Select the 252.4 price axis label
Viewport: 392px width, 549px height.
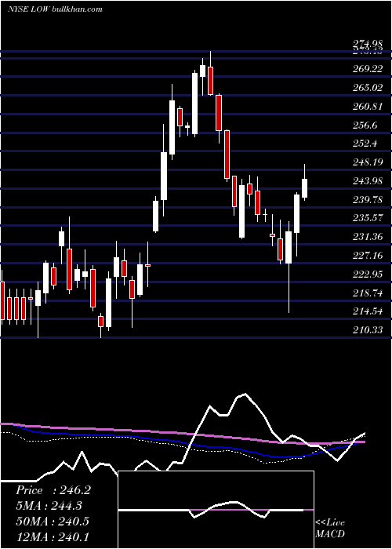(x=365, y=144)
